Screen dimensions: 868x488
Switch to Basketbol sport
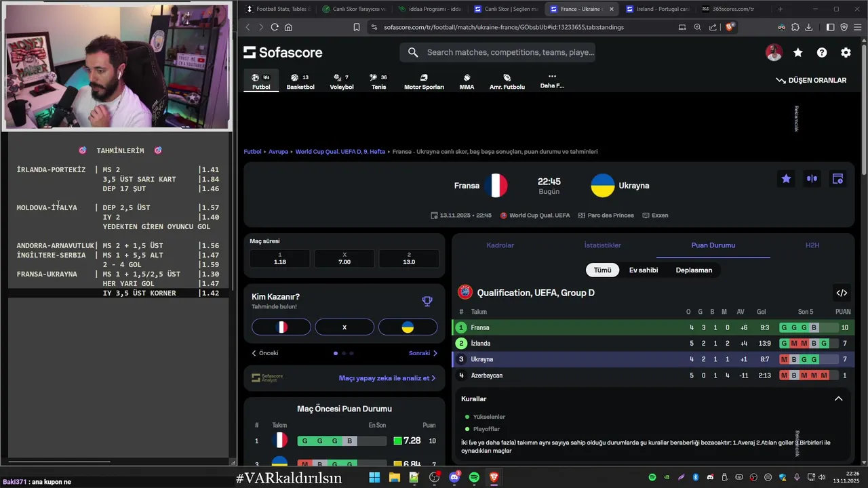(300, 81)
